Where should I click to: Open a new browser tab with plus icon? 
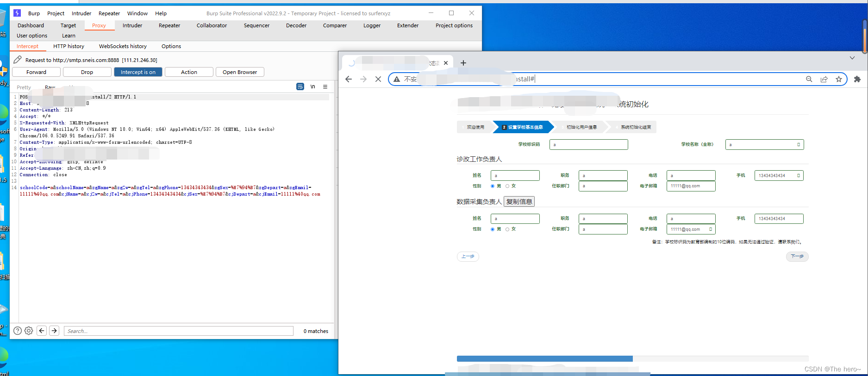click(x=463, y=63)
